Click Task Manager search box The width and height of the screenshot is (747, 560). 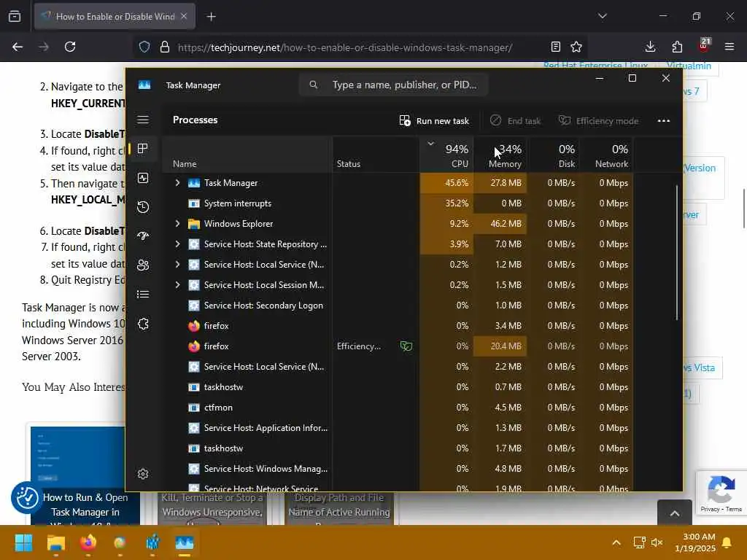393,85
